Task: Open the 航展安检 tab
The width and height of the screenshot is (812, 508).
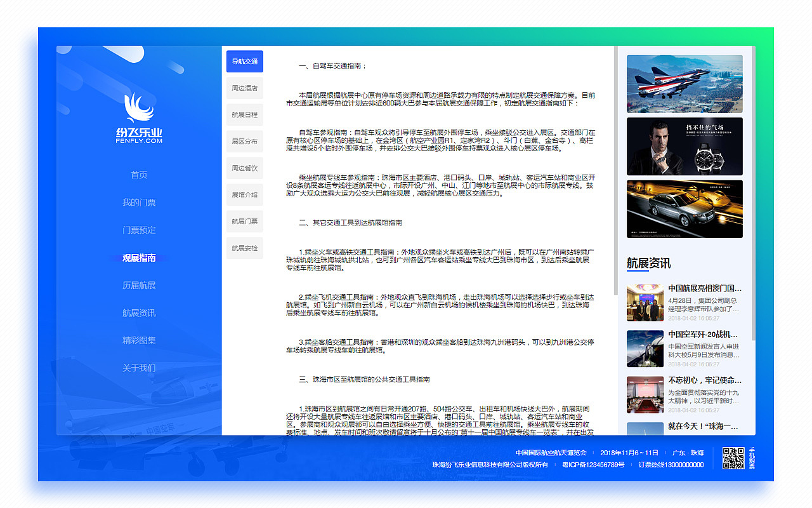Action: [245, 248]
